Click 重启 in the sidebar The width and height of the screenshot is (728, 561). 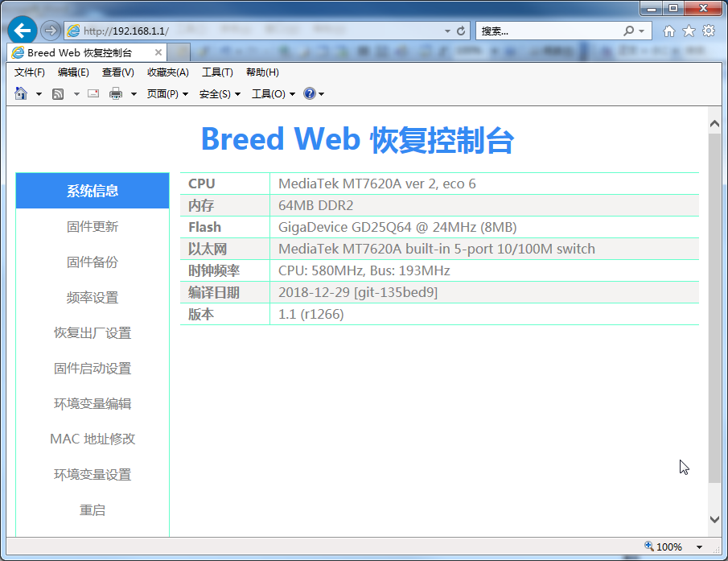93,510
